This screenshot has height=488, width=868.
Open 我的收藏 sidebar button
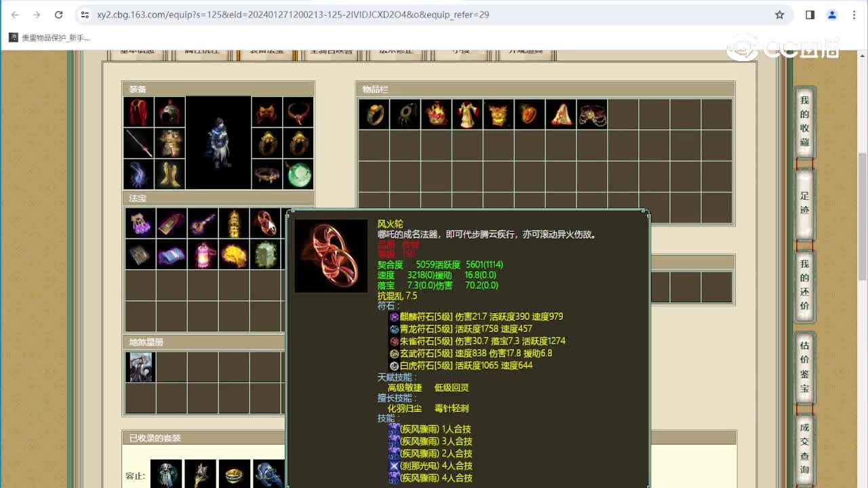(x=804, y=121)
